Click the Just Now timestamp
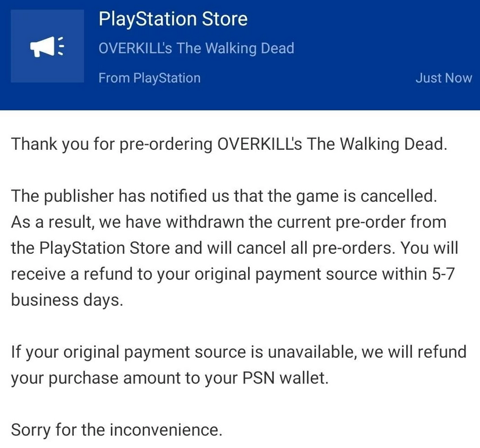The height and width of the screenshot is (448, 480). click(443, 78)
